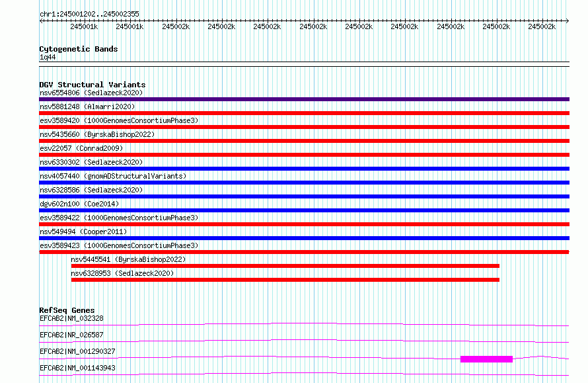Click the DGV Structural Variants track title

[92, 85]
